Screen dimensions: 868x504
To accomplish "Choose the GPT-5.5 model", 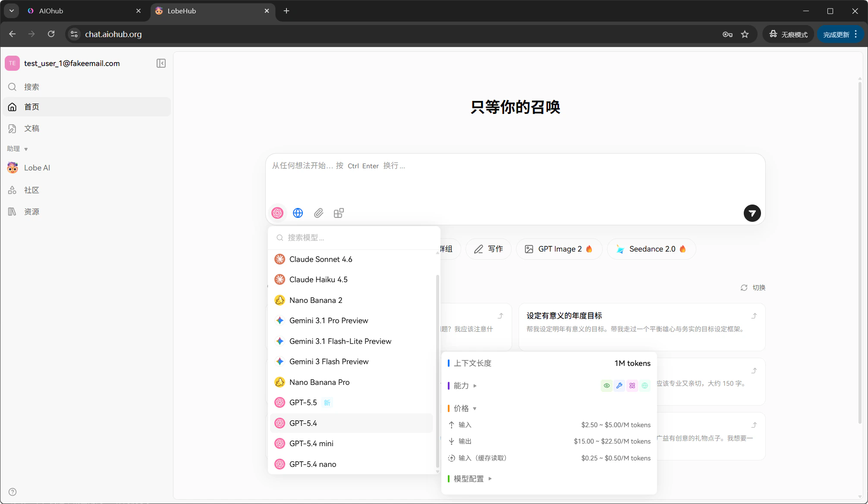I will pos(351,403).
